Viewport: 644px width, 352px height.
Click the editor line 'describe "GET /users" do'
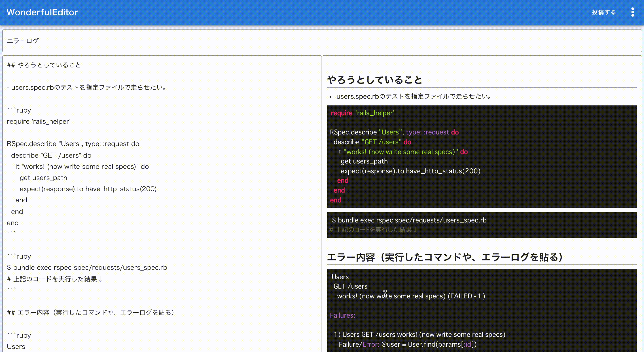click(51, 155)
